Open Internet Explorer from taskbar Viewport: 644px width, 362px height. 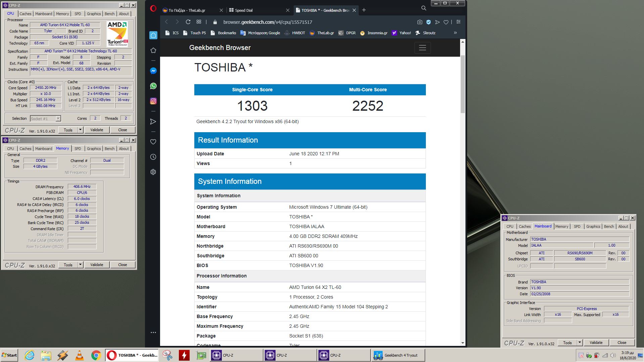click(x=30, y=355)
